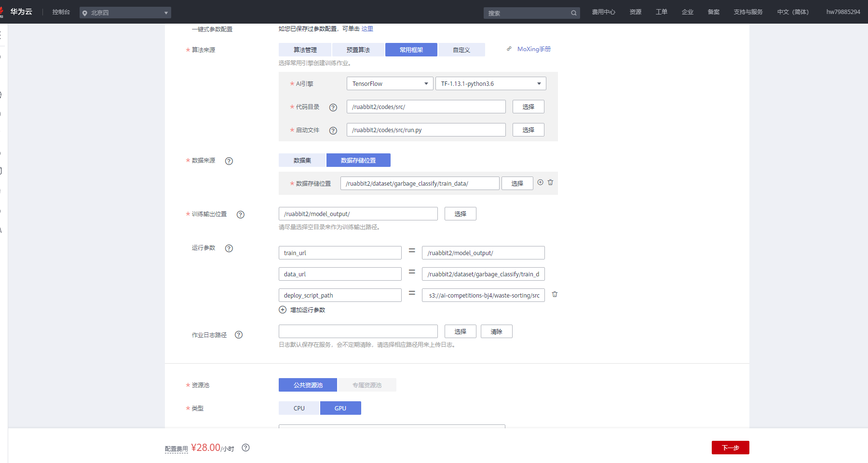Select the 常用框架 tab
The width and height of the screenshot is (868, 463).
click(x=411, y=50)
